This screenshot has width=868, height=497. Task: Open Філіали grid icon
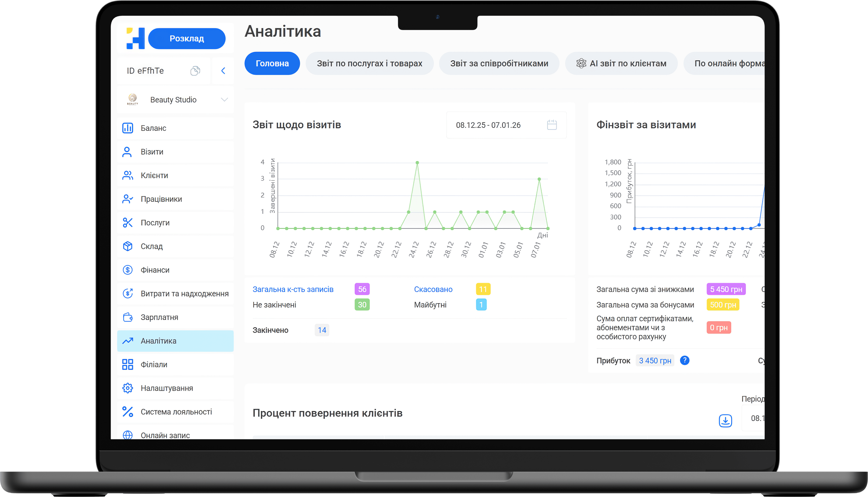pos(128,365)
